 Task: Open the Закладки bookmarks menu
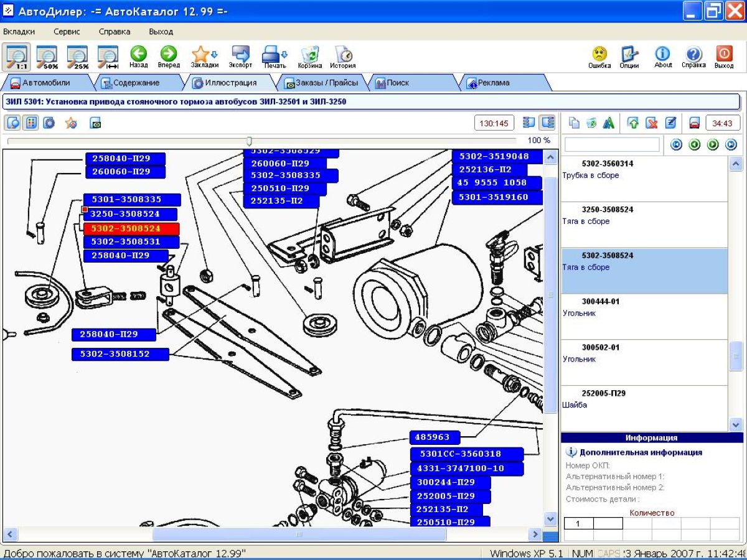pyautogui.click(x=204, y=57)
